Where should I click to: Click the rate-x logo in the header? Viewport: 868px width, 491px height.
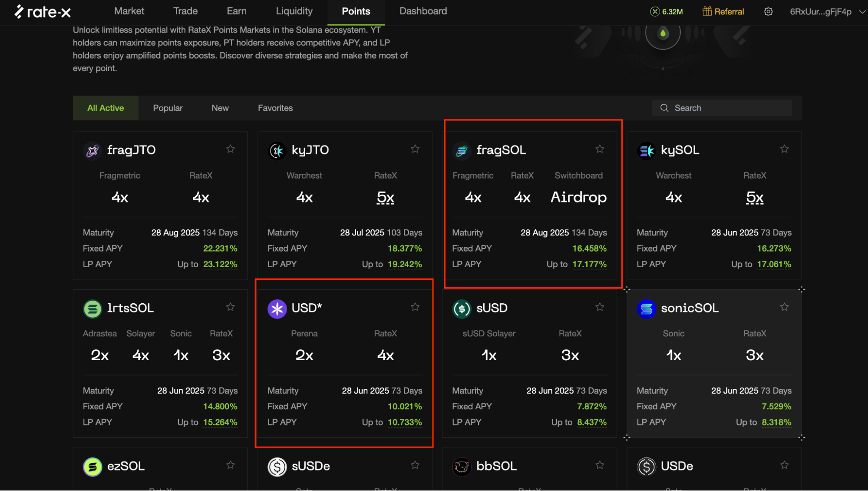coord(42,12)
